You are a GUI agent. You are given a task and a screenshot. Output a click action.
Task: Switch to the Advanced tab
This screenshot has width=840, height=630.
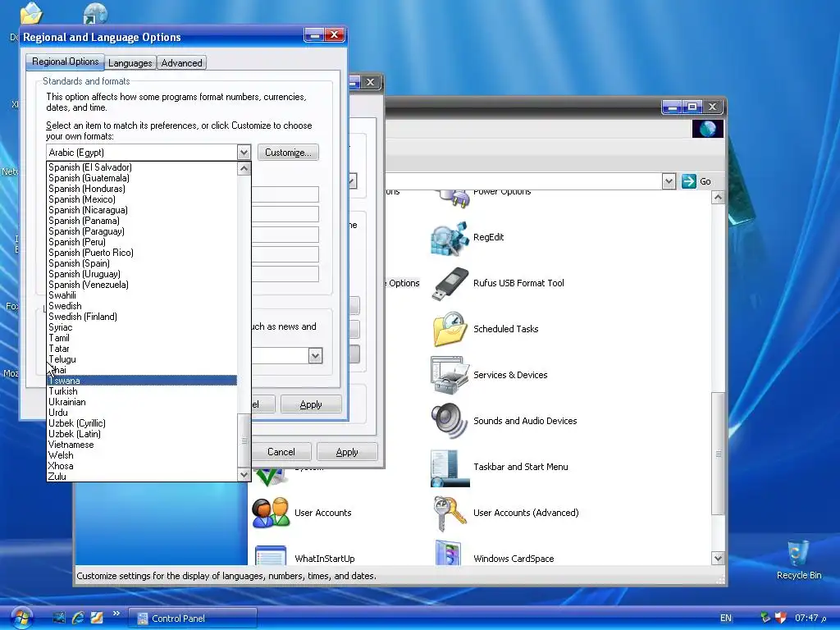tap(181, 62)
